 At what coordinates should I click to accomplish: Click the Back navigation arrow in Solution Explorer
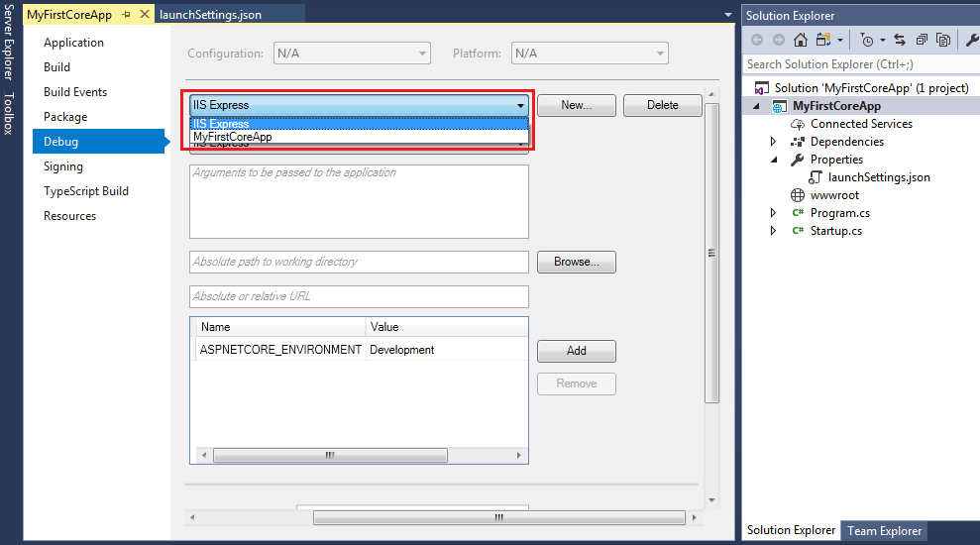(x=757, y=40)
